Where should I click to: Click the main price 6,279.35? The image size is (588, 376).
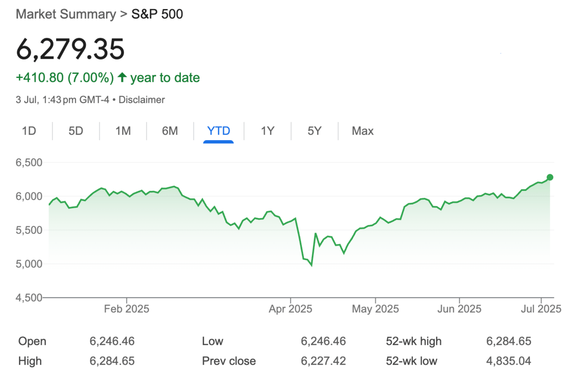(x=70, y=49)
